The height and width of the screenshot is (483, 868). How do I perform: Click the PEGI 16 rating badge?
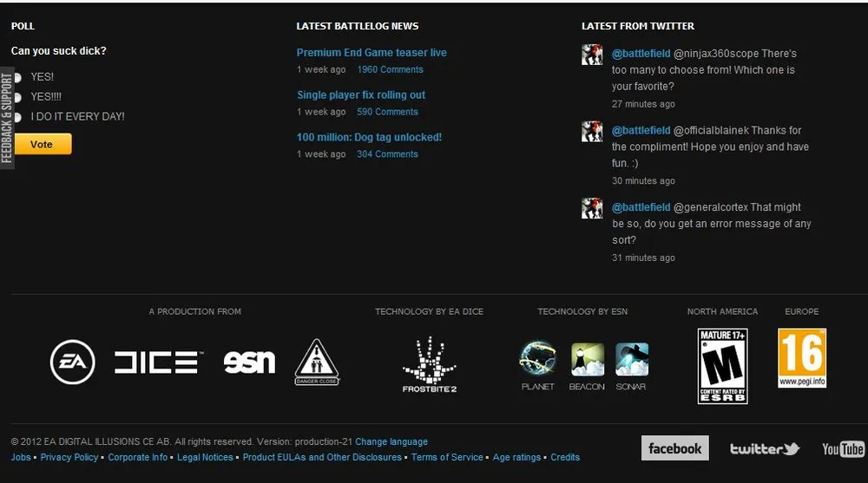point(801,358)
